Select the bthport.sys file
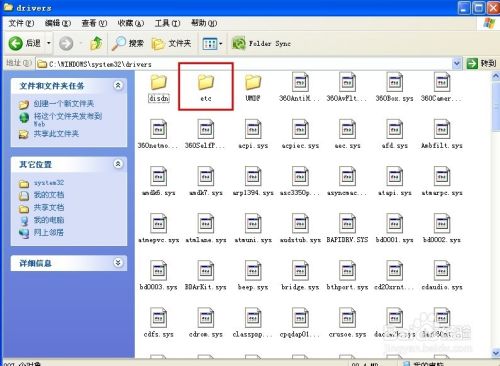Image resolution: width=500 pixels, height=366 pixels. [347, 276]
